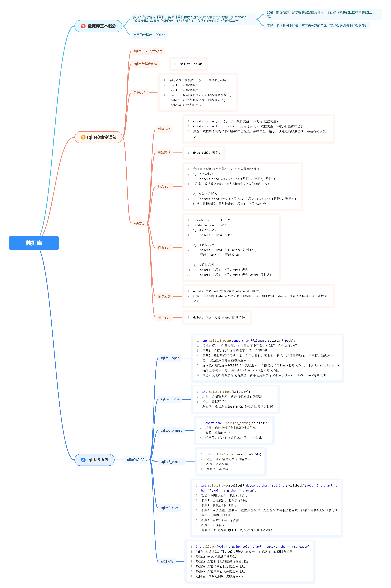The width and height of the screenshot is (391, 588).
Task: Select the 插入记录 node
Action: [x=164, y=186]
